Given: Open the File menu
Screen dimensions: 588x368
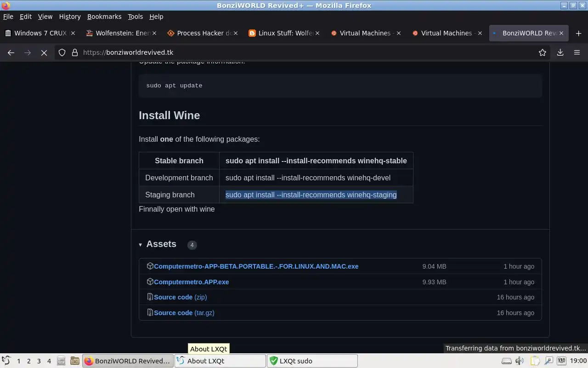Looking at the screenshot, I should point(8,17).
